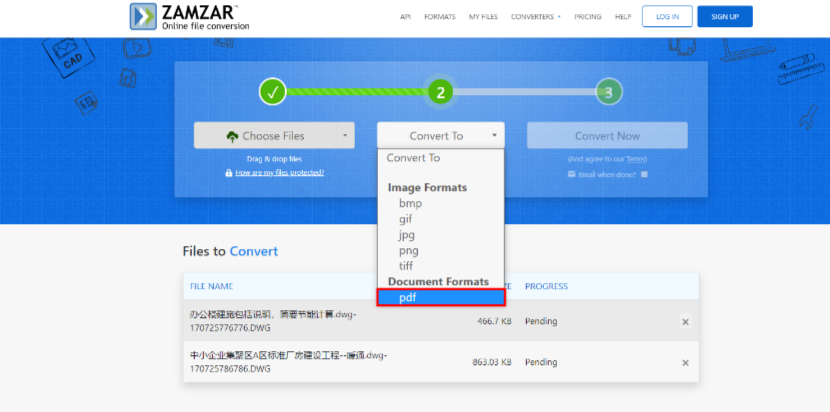Click the File Name column header

[x=212, y=286]
